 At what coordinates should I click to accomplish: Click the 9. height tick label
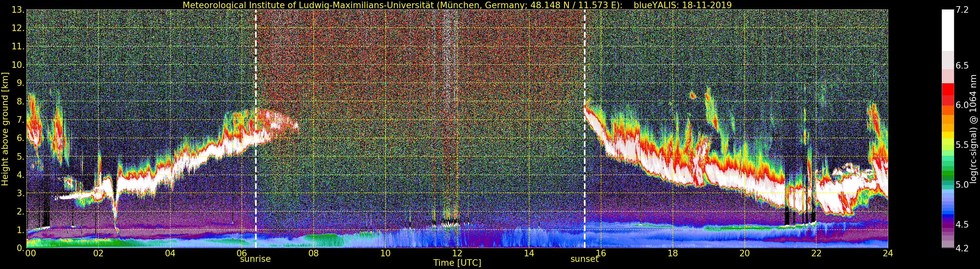point(21,83)
